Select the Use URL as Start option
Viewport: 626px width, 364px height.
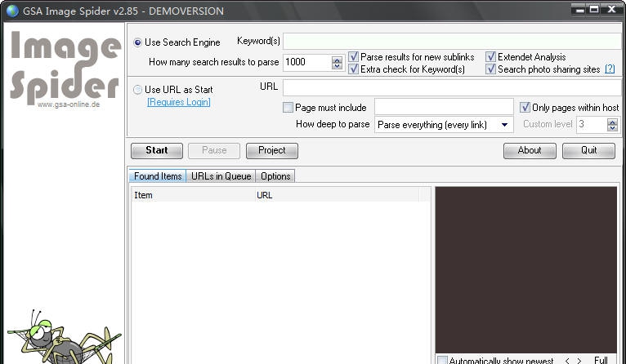[138, 90]
